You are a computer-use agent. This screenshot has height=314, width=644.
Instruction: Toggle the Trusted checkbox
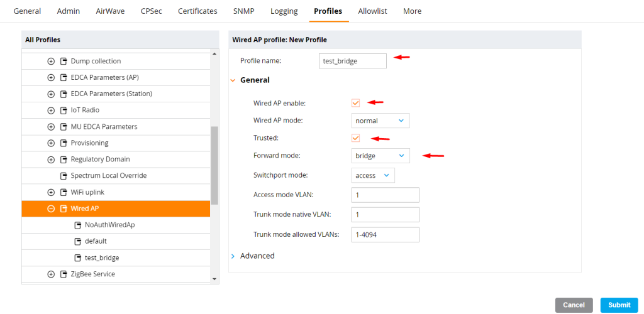pyautogui.click(x=356, y=138)
